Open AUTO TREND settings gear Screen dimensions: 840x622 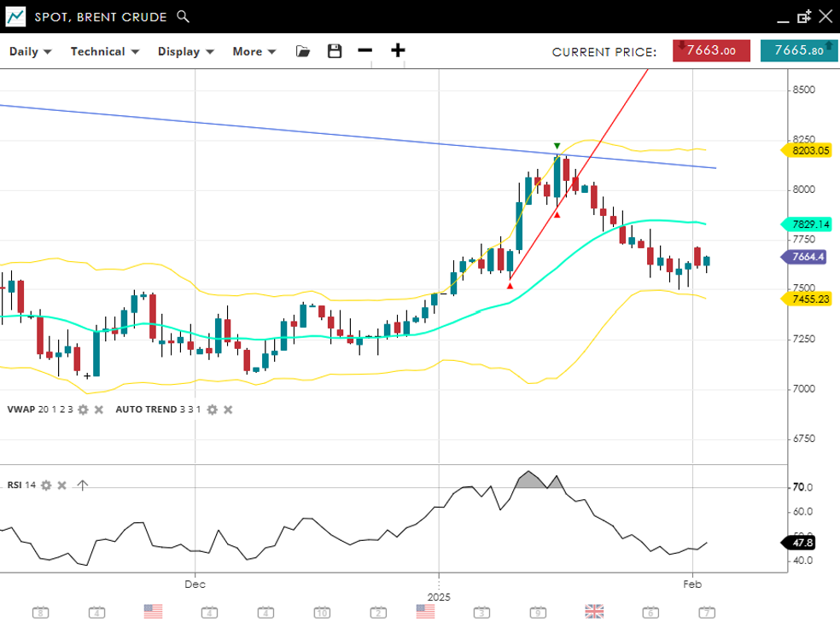213,410
